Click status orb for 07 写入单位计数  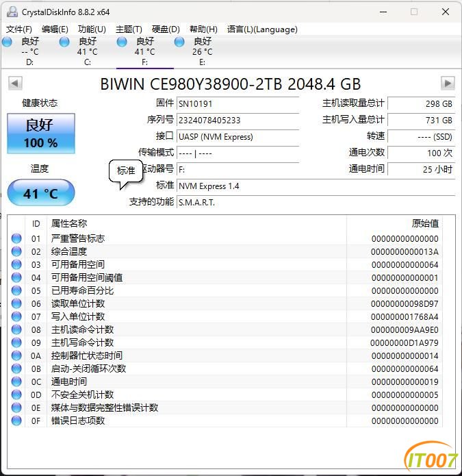tap(16, 316)
